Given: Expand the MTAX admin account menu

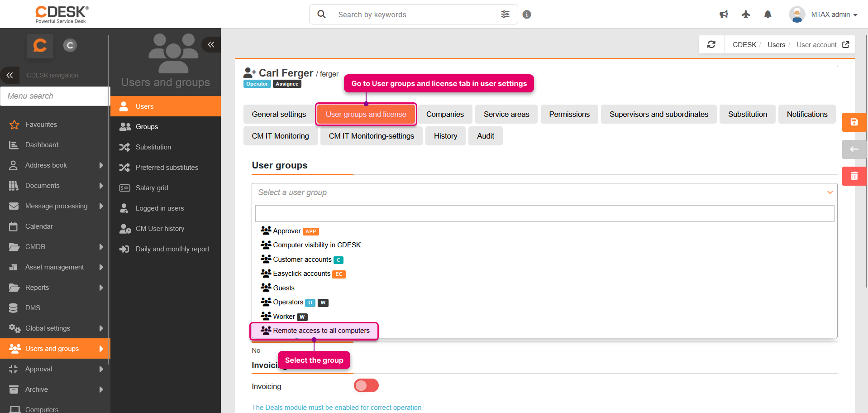Looking at the screenshot, I should [x=823, y=14].
